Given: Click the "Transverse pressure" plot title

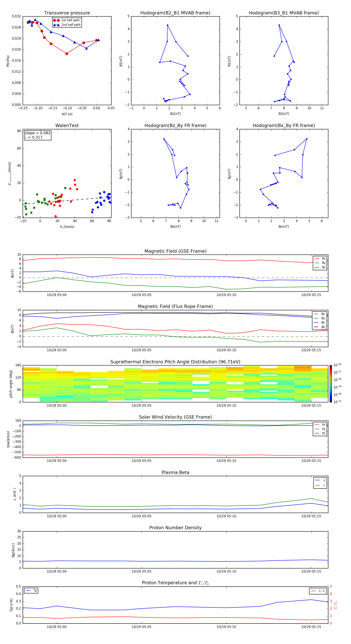Looking at the screenshot, I should (x=67, y=13).
